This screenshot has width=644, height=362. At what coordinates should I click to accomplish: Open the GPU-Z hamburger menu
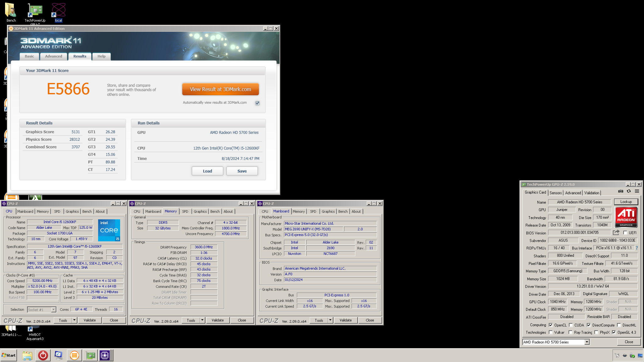(637, 191)
